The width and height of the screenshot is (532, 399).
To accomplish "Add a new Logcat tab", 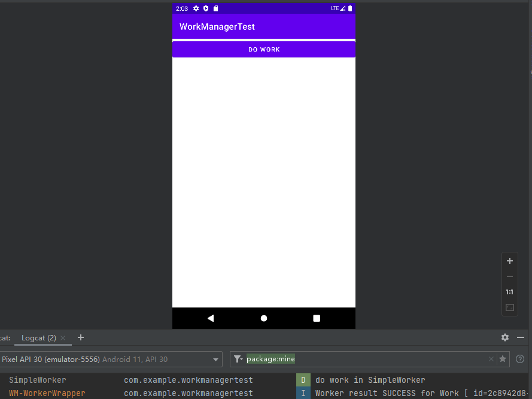I will [81, 337].
